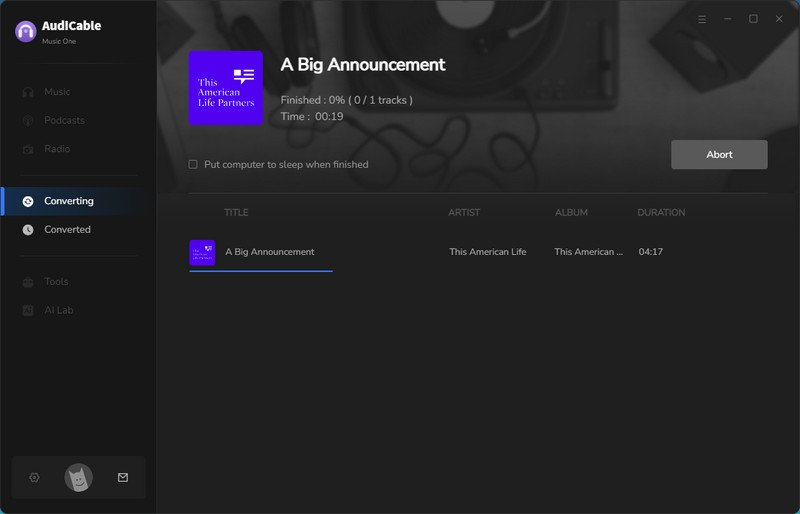Click the user avatar icon
The width and height of the screenshot is (800, 514).
tap(79, 478)
